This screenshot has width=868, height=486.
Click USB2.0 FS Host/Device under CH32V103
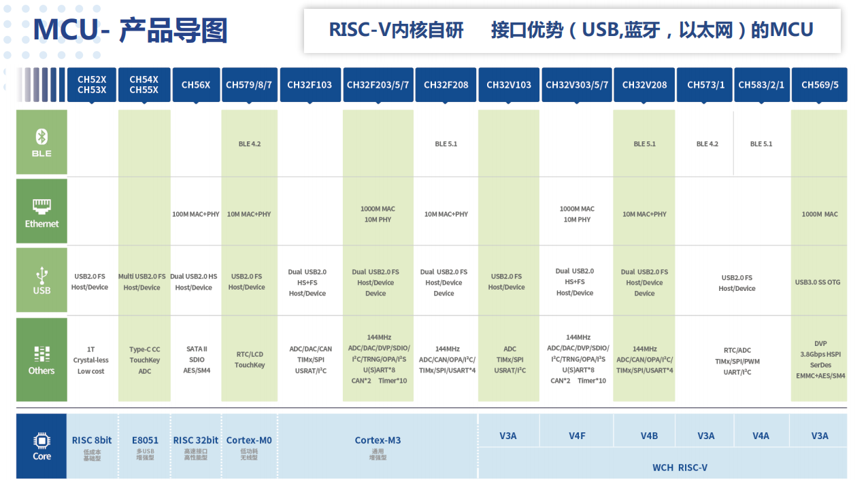507,282
